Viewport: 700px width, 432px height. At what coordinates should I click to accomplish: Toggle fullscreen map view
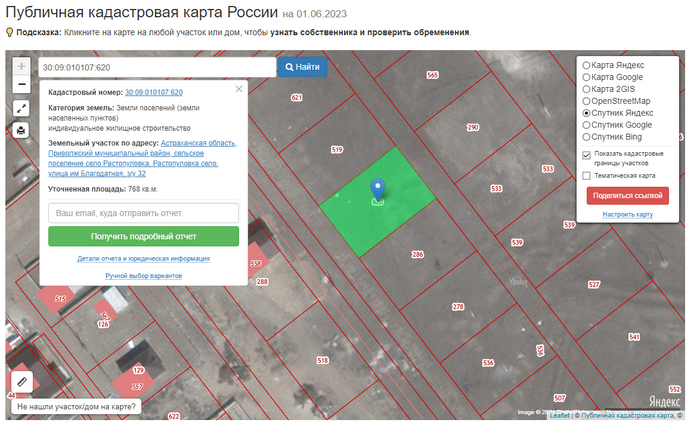(21, 108)
